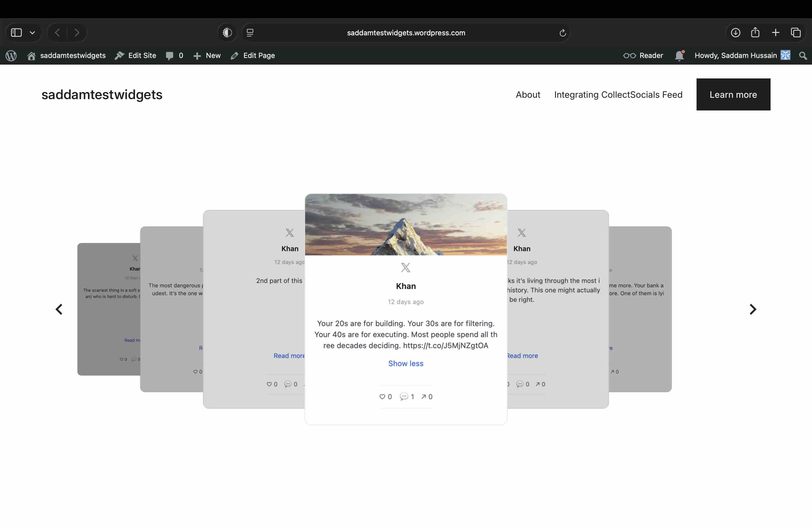Advance carousel with right arrow
Viewport: 812px width, 528px height.
pos(753,309)
